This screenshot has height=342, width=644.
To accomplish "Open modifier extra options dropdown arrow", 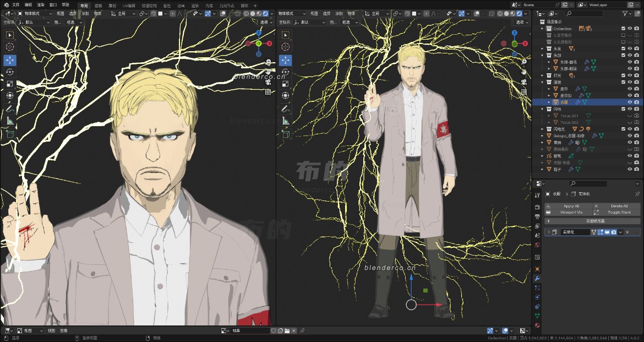I will pos(620,232).
